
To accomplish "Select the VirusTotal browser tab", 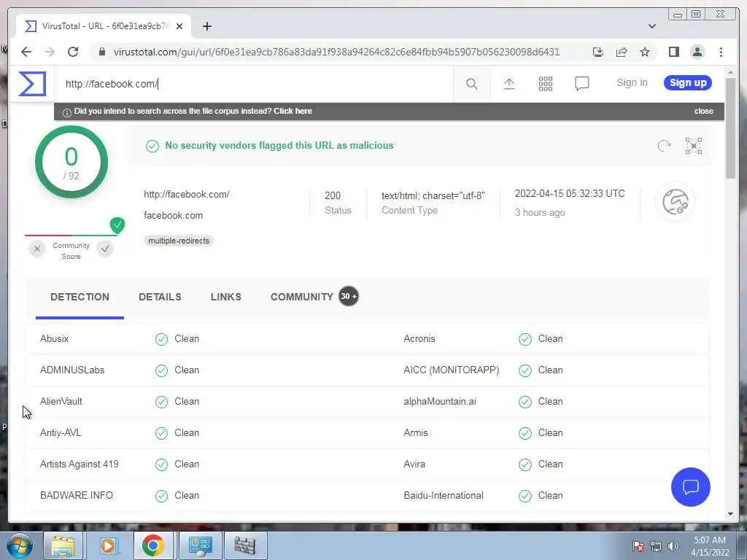I will (x=104, y=26).
